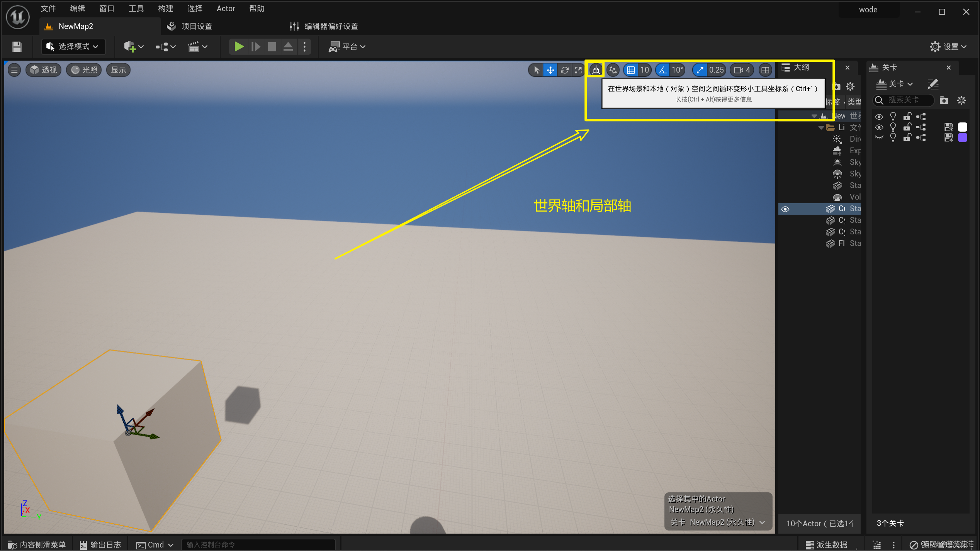Screen dimensions: 980x551
Task: Click the save level floppy icon
Action: (x=17, y=47)
